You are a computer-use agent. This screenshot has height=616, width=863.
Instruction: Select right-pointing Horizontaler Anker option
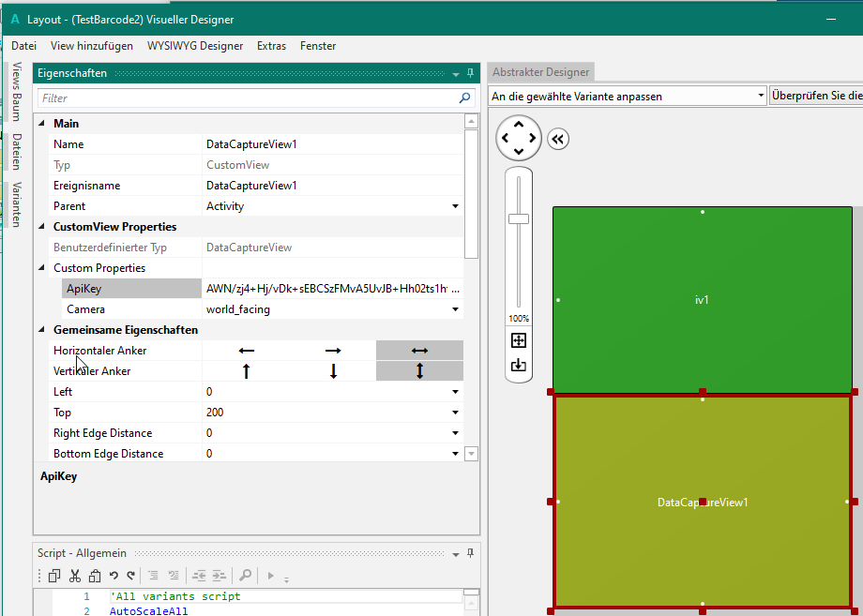(x=333, y=351)
